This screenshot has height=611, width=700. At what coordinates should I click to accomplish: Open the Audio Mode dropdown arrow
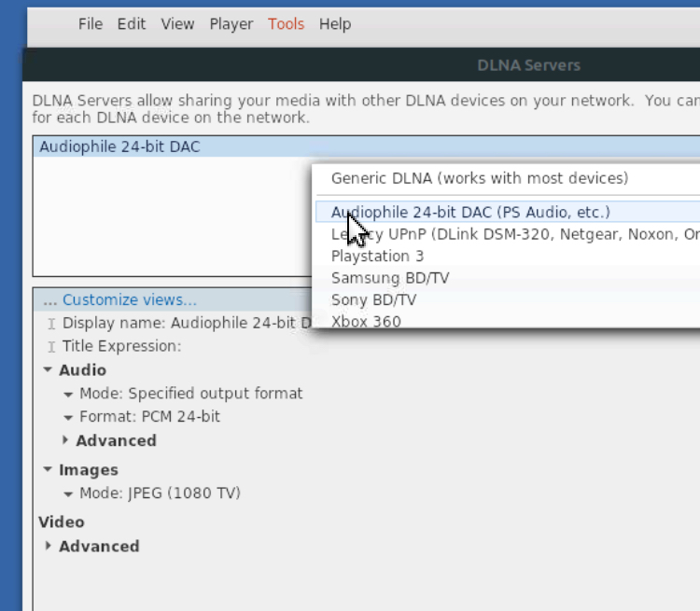pos(68,395)
